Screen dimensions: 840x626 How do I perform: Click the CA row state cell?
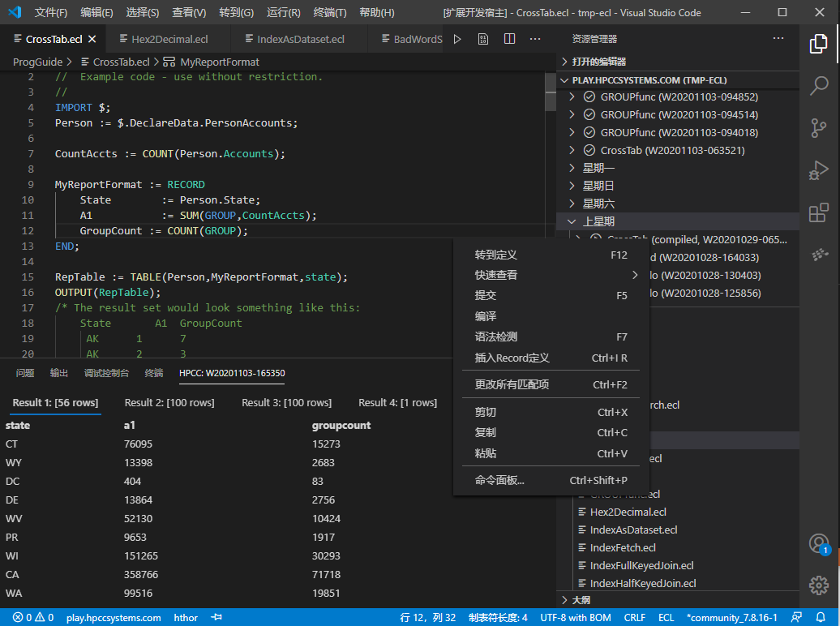(x=12, y=575)
